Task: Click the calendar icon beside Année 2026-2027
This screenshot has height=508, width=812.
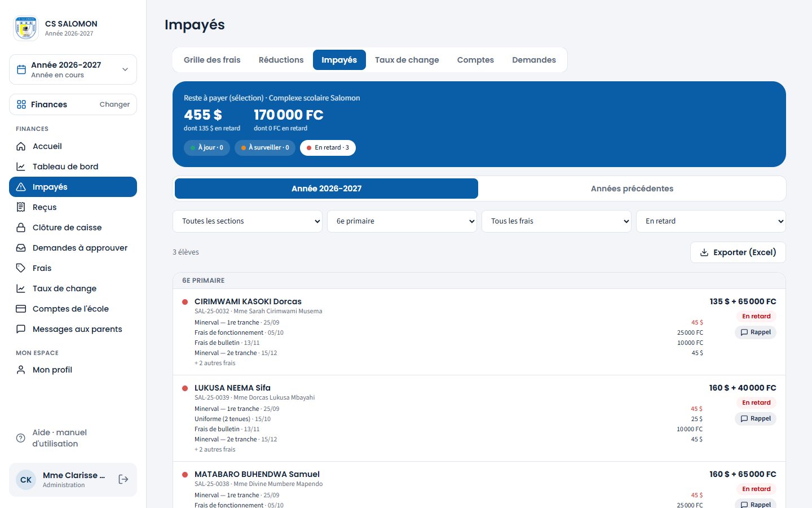Action: 21,69
